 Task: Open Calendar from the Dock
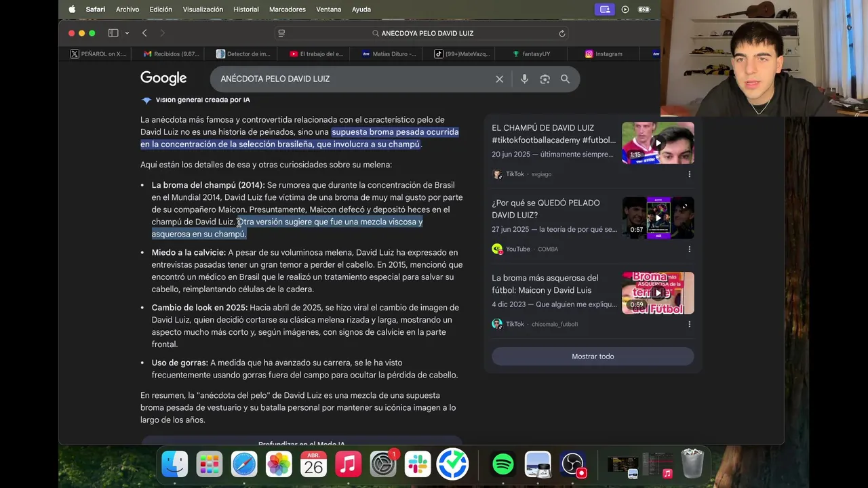[313, 464]
